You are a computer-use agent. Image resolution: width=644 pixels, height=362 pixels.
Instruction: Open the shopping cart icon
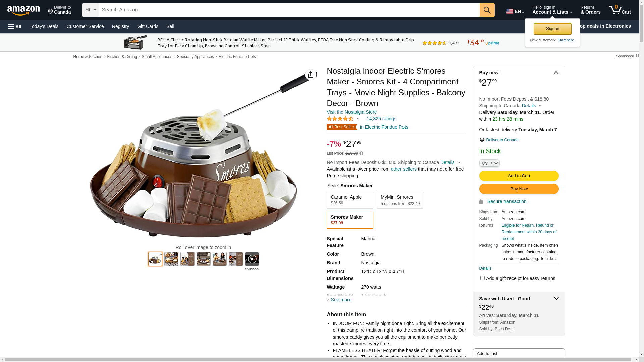(x=620, y=10)
